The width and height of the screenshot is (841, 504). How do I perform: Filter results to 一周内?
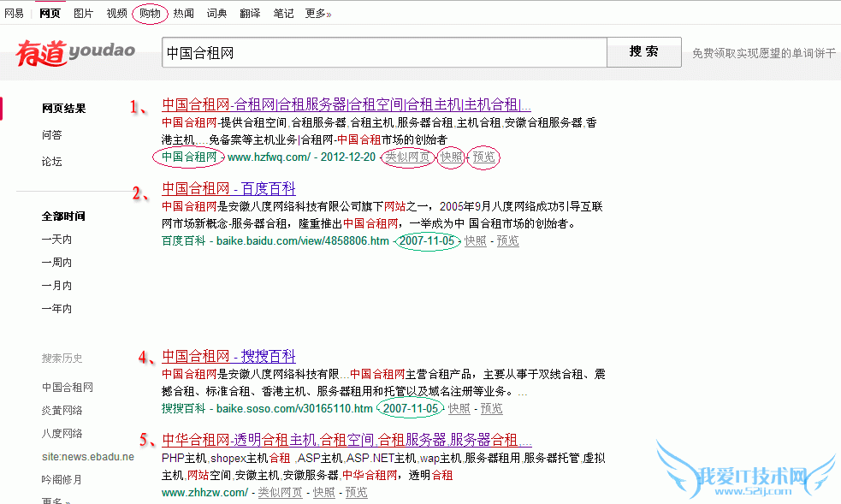click(56, 262)
